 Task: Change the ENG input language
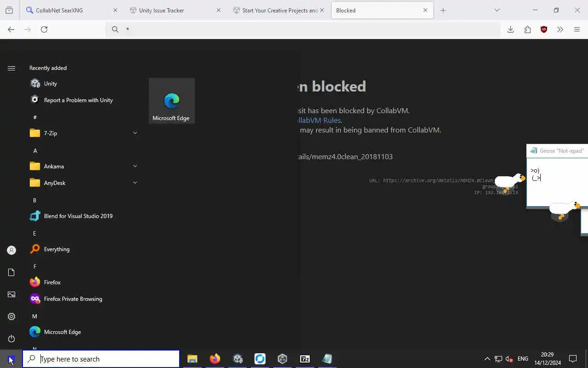pyautogui.click(x=523, y=359)
